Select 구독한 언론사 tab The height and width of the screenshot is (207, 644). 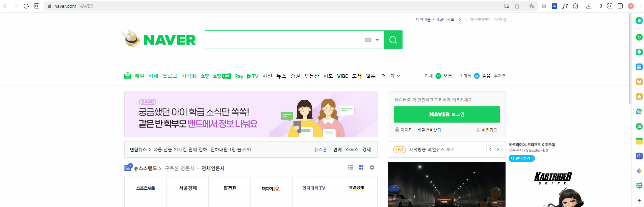click(180, 168)
